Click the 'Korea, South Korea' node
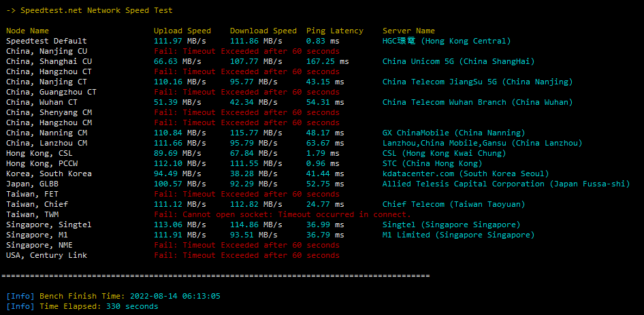Viewport: 644px width, 315px height. tap(49, 173)
